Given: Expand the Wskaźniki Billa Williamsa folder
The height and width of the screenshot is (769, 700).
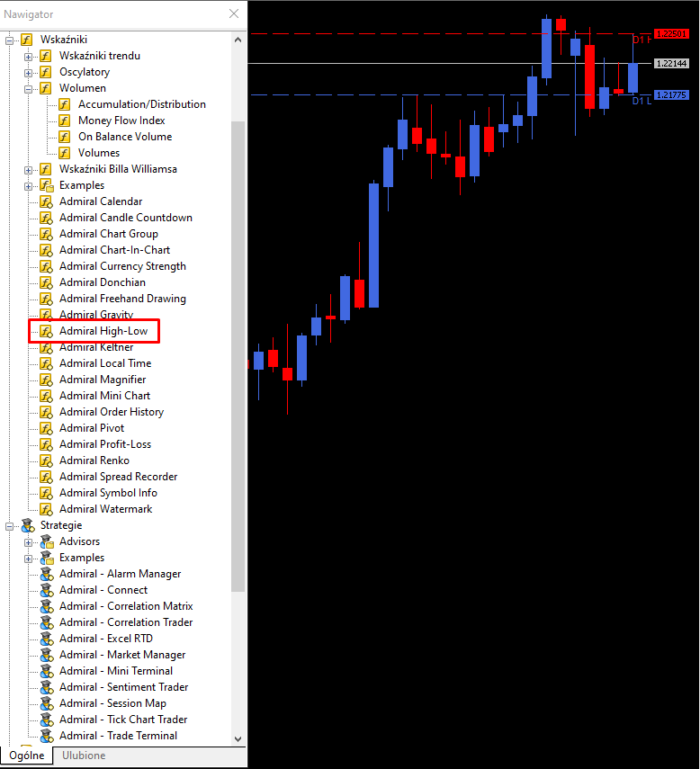Looking at the screenshot, I should pos(29,170).
